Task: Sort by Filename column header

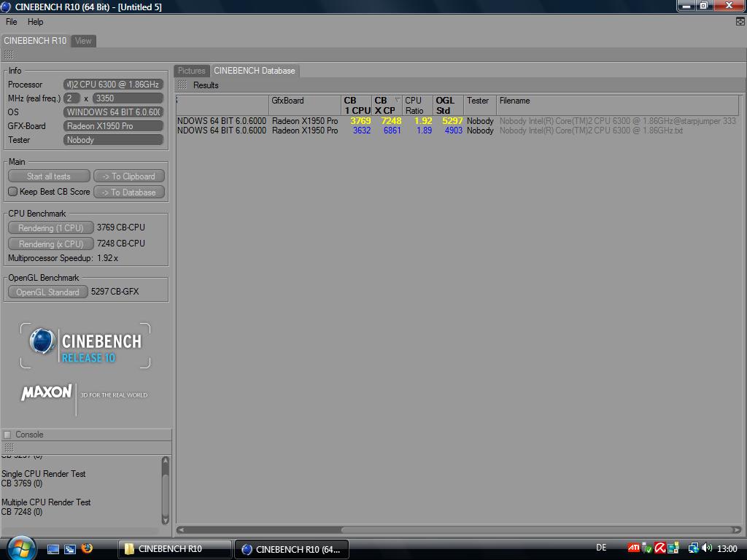Action: pos(617,105)
